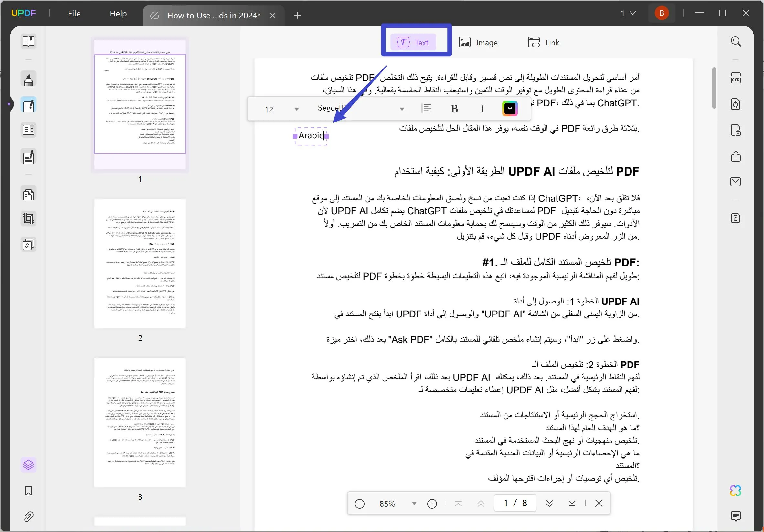Open the UPDF AI assistant icon
This screenshot has height=532, width=764.
736,490
